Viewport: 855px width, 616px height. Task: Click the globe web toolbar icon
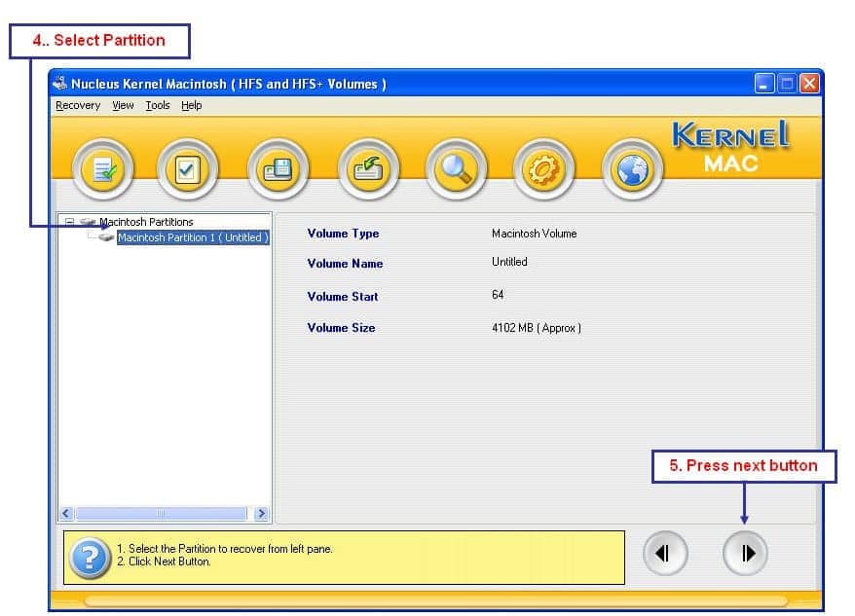(633, 169)
